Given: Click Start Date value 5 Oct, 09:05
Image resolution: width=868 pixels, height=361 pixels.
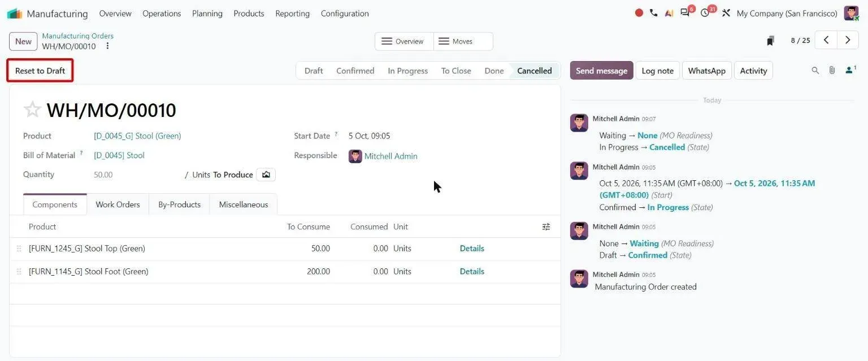Looking at the screenshot, I should (x=369, y=136).
